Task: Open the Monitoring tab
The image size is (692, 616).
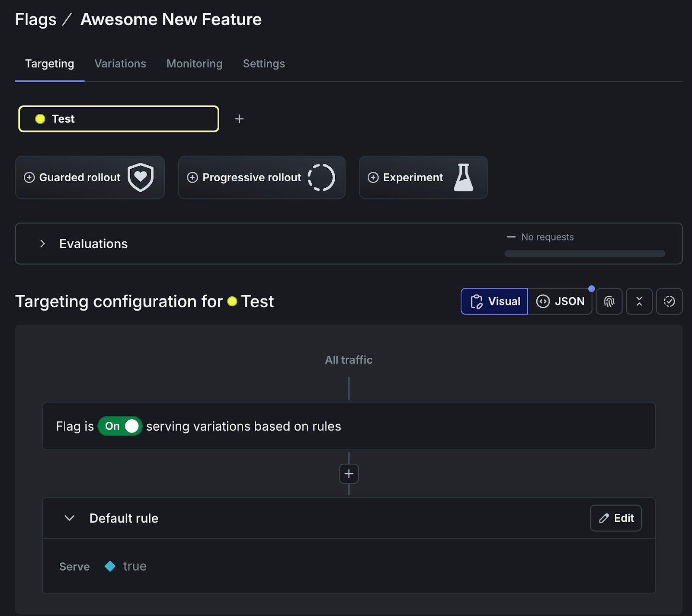Action: tap(194, 64)
